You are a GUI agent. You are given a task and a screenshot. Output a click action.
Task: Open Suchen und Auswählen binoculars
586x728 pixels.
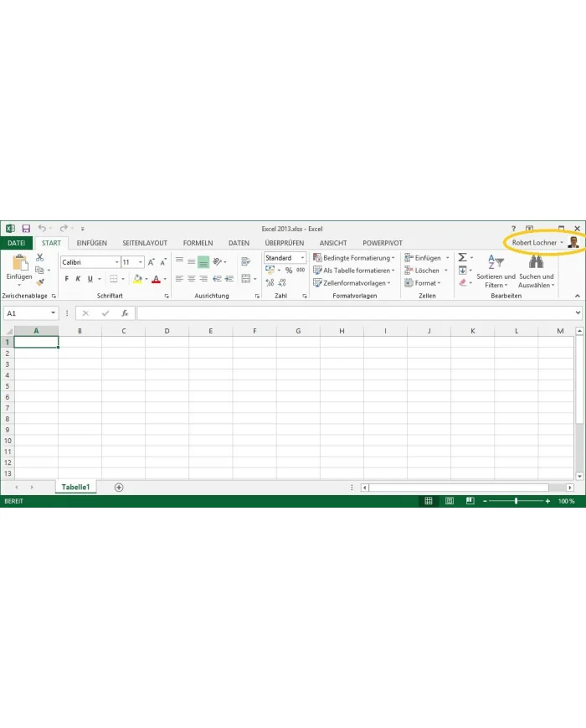point(537,271)
